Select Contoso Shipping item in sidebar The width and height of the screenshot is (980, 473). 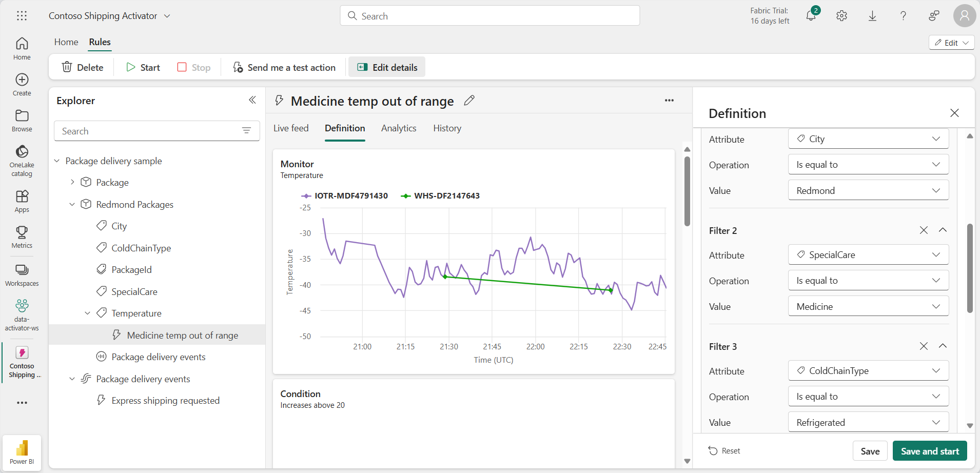pos(22,362)
